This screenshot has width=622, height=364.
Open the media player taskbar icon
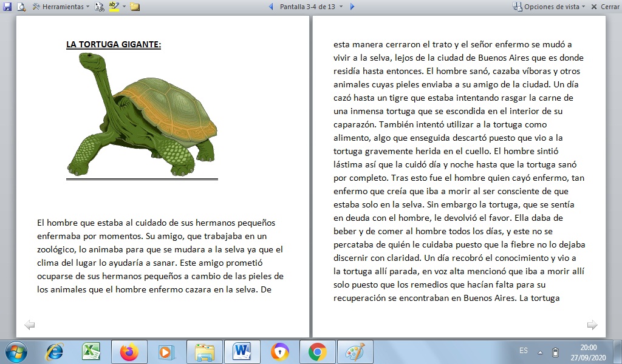166,352
